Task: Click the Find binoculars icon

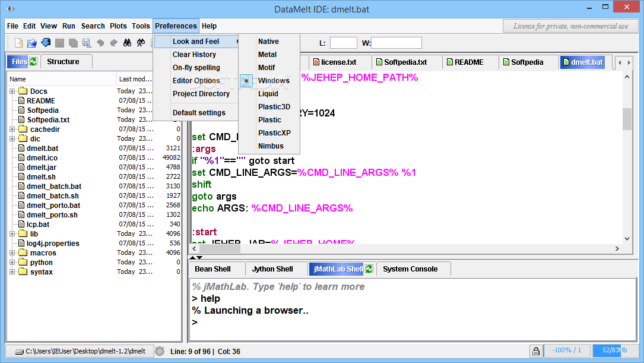Action: 128,43
